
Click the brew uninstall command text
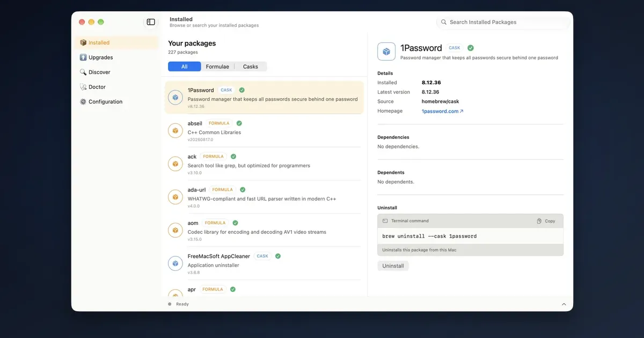pyautogui.click(x=429, y=236)
